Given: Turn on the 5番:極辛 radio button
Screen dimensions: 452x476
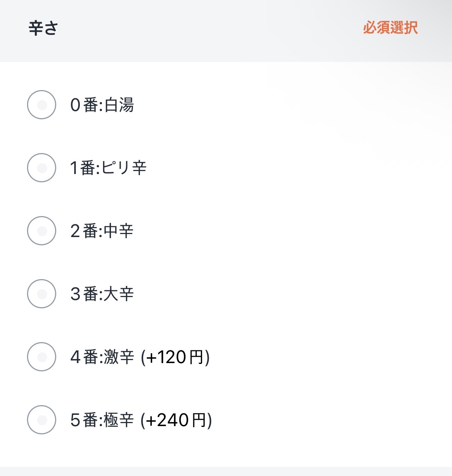Looking at the screenshot, I should pyautogui.click(x=42, y=420).
